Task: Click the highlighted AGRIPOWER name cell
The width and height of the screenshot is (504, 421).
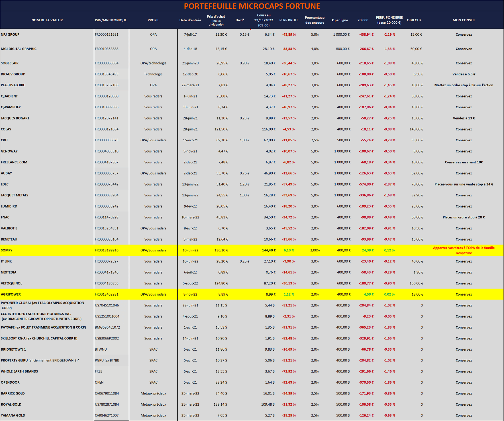Action: tap(11, 294)
